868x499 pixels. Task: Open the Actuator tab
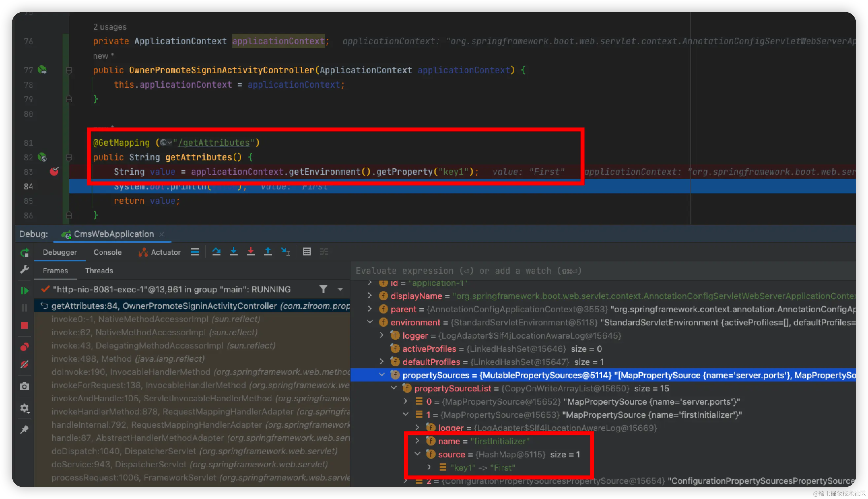[160, 252]
